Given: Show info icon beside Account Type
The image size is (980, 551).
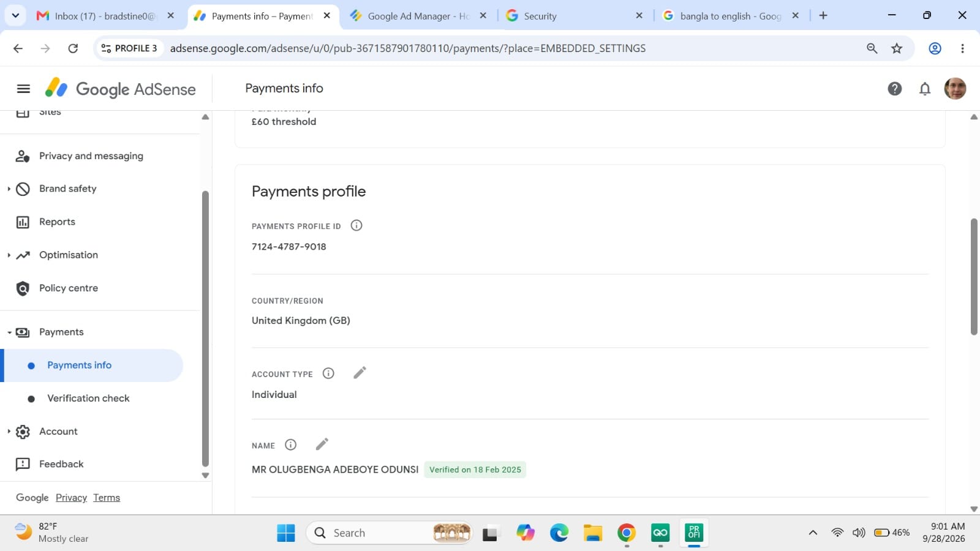Looking at the screenshot, I should coord(328,373).
